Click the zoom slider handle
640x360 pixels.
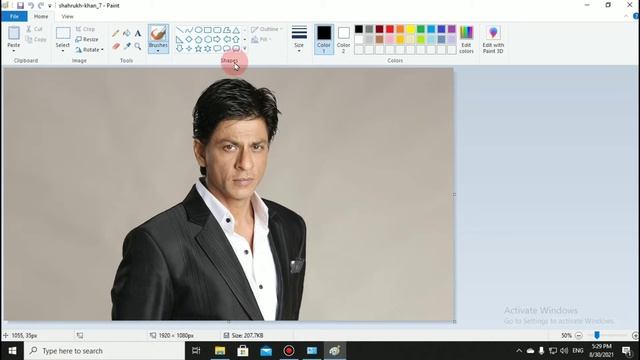click(x=597, y=335)
